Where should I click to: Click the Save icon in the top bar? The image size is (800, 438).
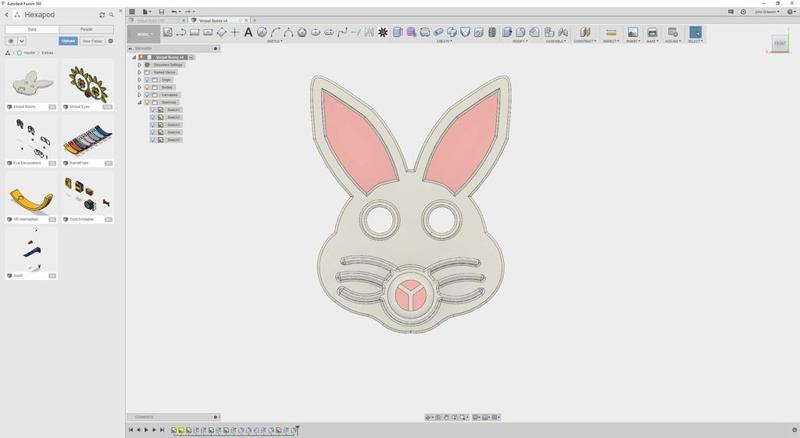161,12
